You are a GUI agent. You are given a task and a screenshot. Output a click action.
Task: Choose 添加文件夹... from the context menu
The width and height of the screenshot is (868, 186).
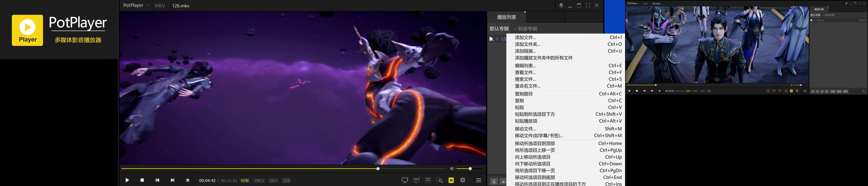(x=566, y=44)
